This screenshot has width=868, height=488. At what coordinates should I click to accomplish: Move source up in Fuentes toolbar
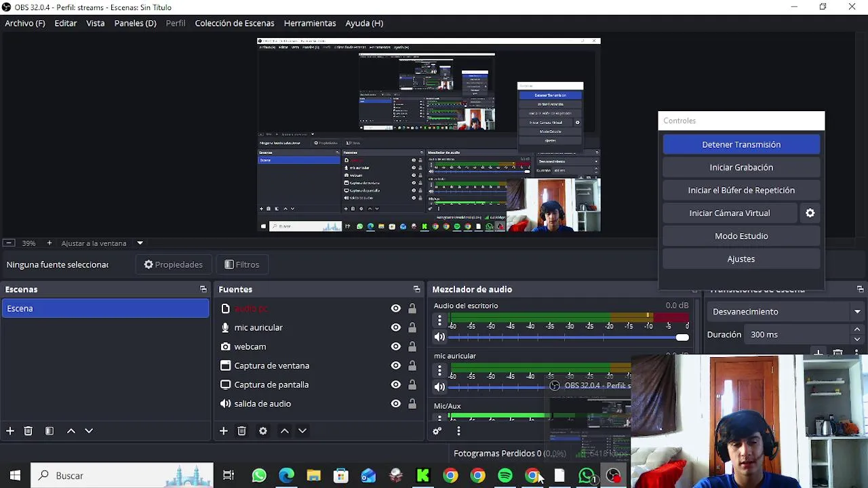[285, 431]
